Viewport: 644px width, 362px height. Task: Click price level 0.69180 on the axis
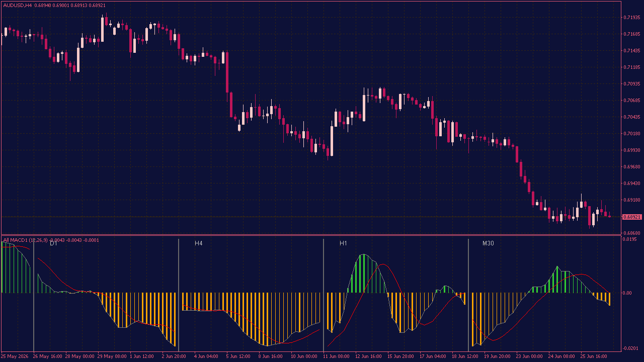pos(632,200)
